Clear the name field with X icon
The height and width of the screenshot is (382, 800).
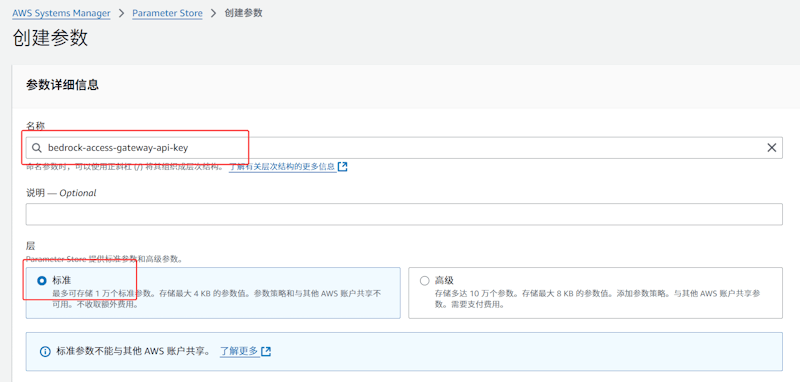pyautogui.click(x=771, y=148)
